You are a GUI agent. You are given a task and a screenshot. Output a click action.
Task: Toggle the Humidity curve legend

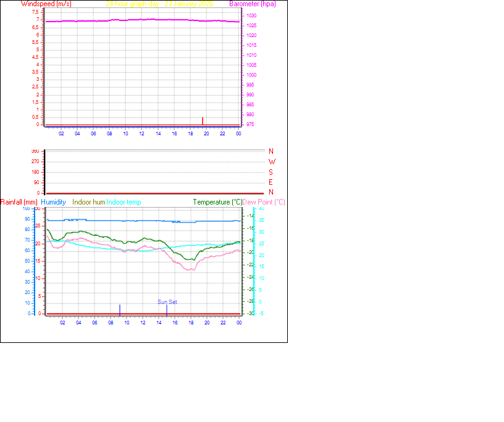pos(53,202)
